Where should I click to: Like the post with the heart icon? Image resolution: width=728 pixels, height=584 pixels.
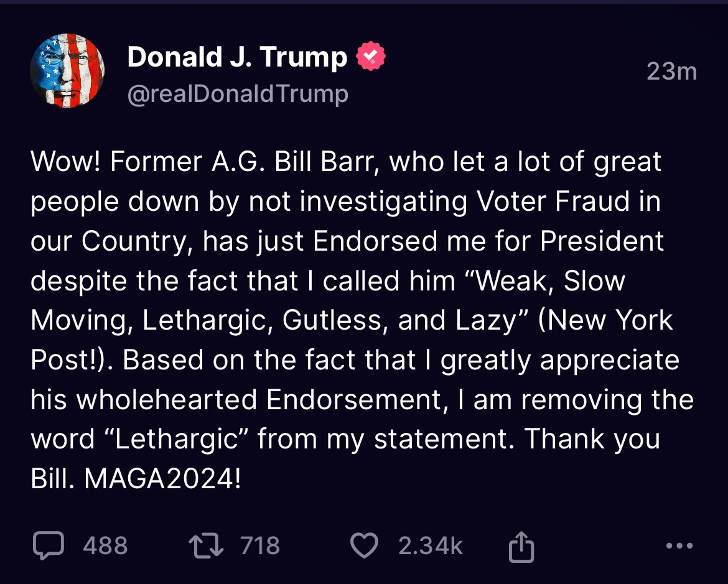tap(365, 546)
